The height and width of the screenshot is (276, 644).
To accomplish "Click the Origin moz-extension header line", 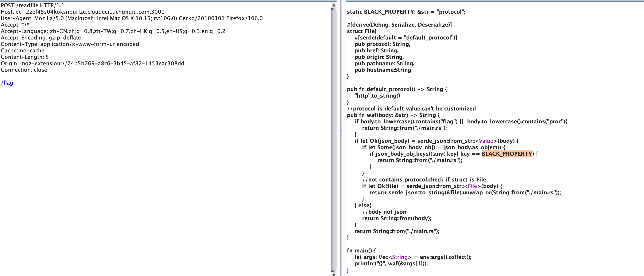I will tap(92, 63).
